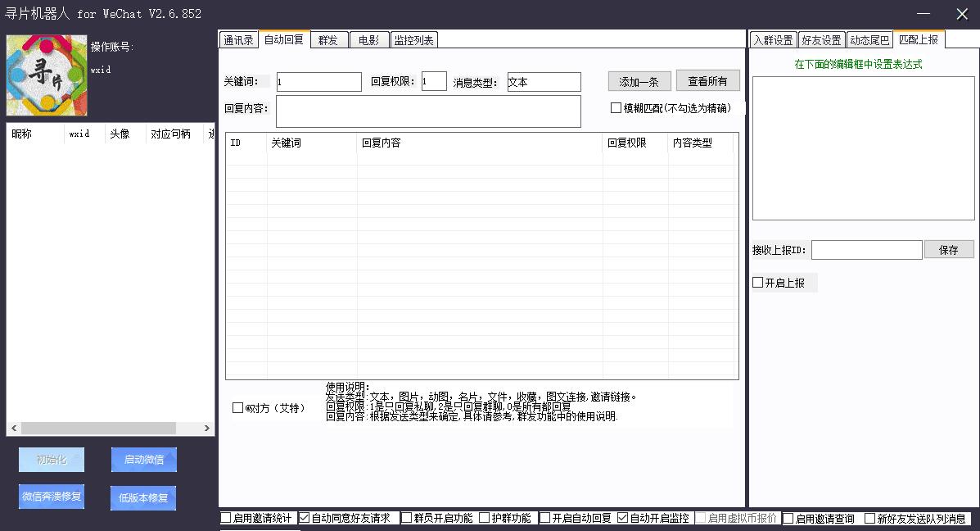Open the 电影 tab
980x531 pixels.
pos(369,40)
